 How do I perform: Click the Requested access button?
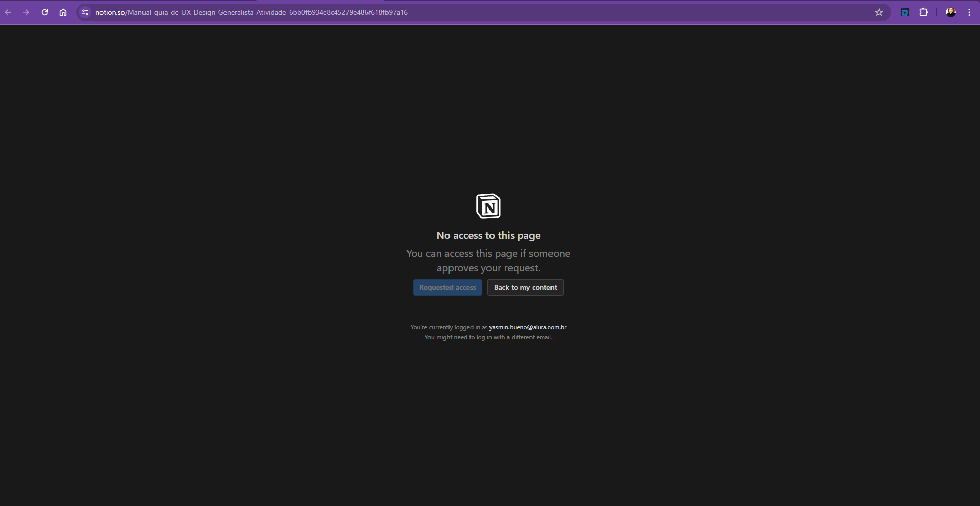click(x=447, y=288)
